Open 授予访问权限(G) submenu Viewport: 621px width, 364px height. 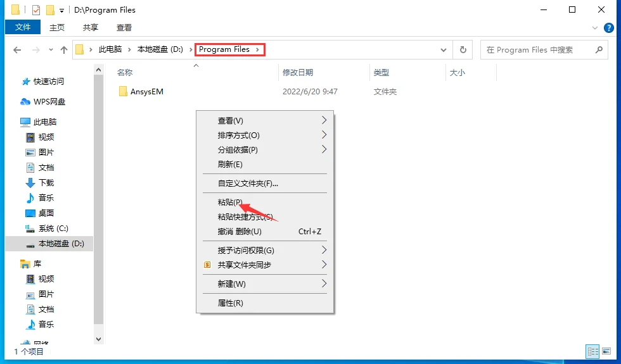265,251
